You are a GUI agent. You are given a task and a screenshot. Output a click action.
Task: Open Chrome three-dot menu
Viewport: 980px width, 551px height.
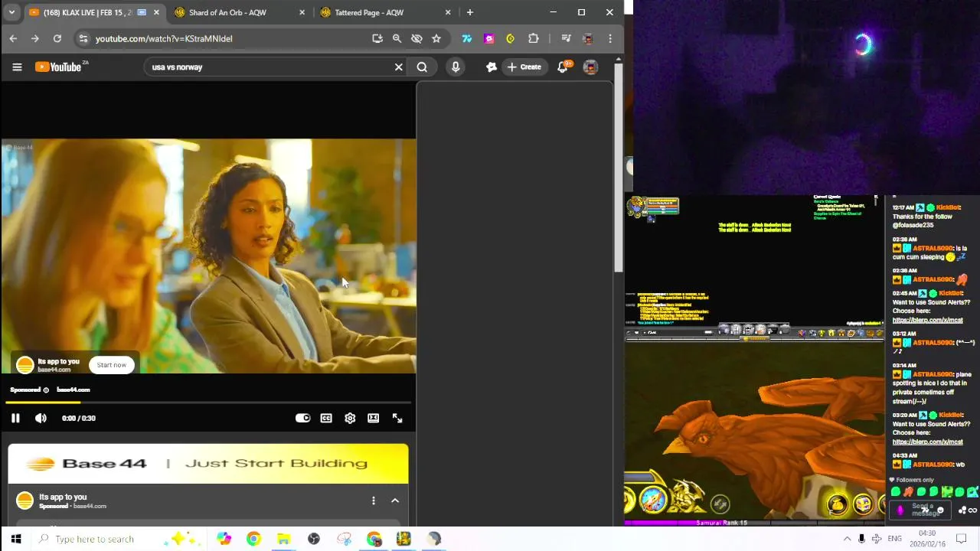[x=610, y=38]
